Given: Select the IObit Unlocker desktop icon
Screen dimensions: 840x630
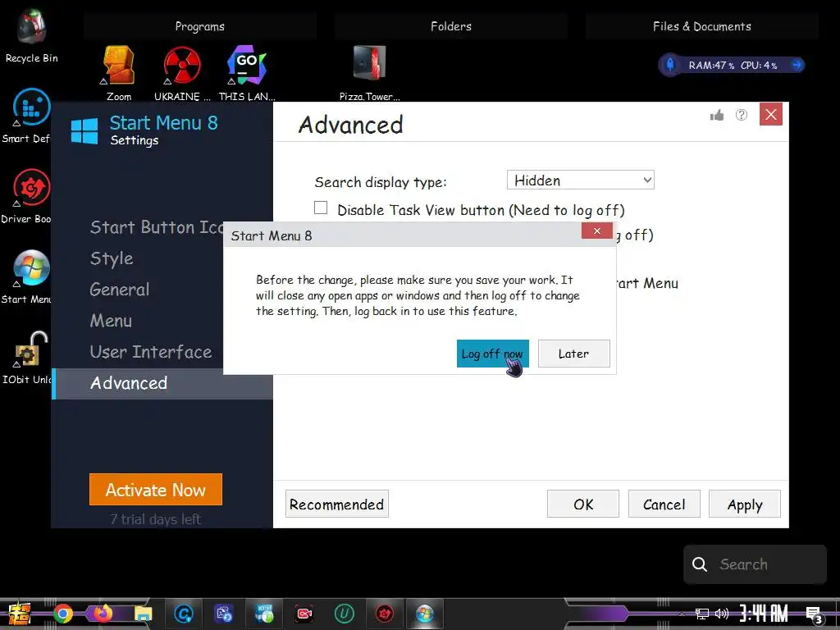Looking at the screenshot, I should (x=28, y=358).
